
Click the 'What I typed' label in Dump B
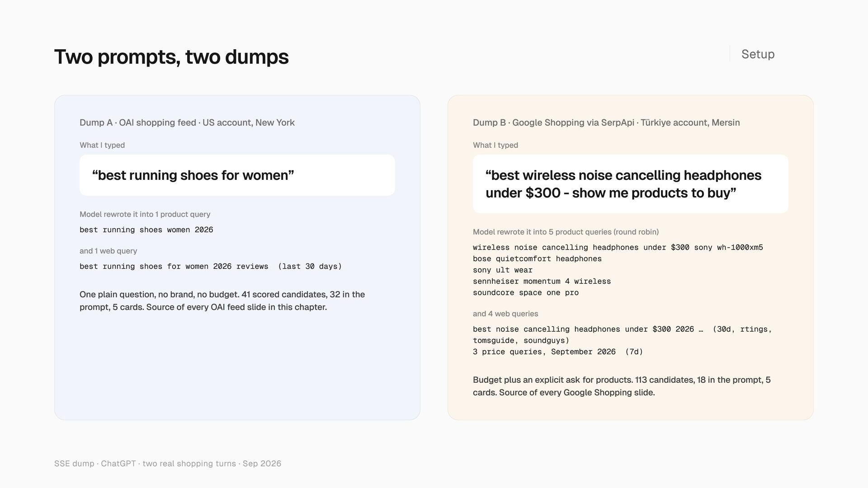click(x=495, y=145)
